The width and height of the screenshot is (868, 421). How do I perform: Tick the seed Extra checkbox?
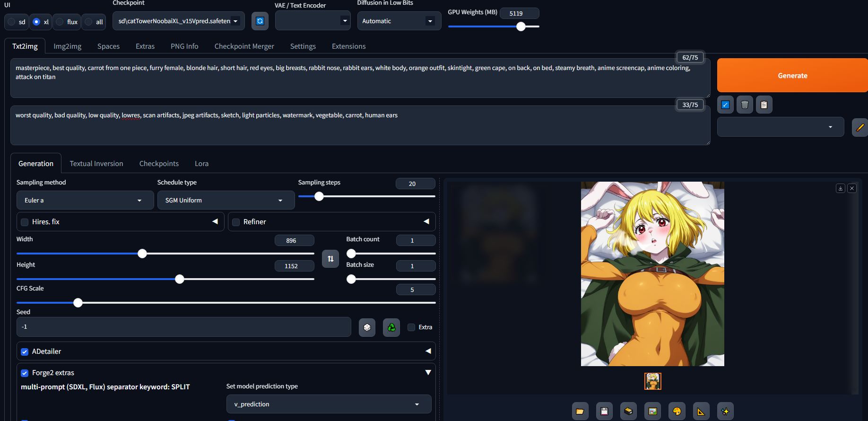411,327
